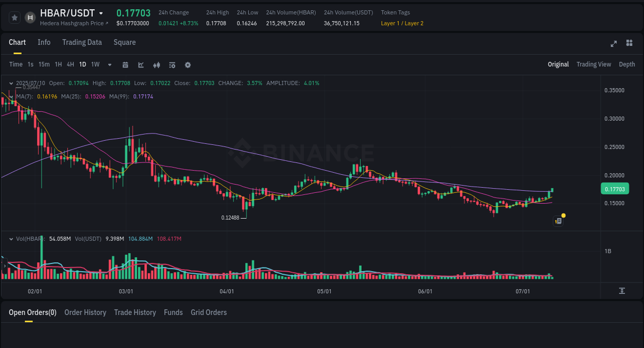Enter fullscreen with the expand arrows icon

click(x=613, y=44)
